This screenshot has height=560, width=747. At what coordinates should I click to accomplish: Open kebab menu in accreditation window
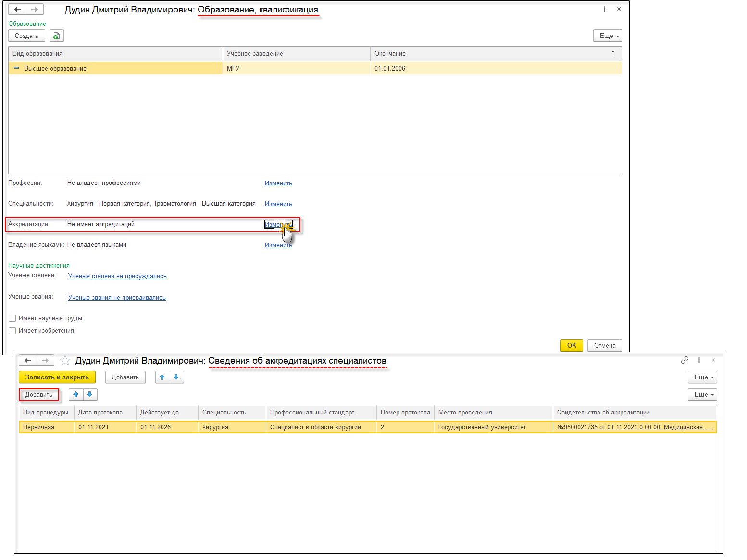pyautogui.click(x=699, y=360)
